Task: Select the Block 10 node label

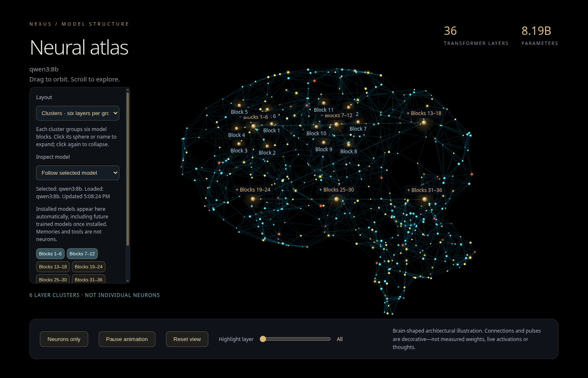Action: 316,134
